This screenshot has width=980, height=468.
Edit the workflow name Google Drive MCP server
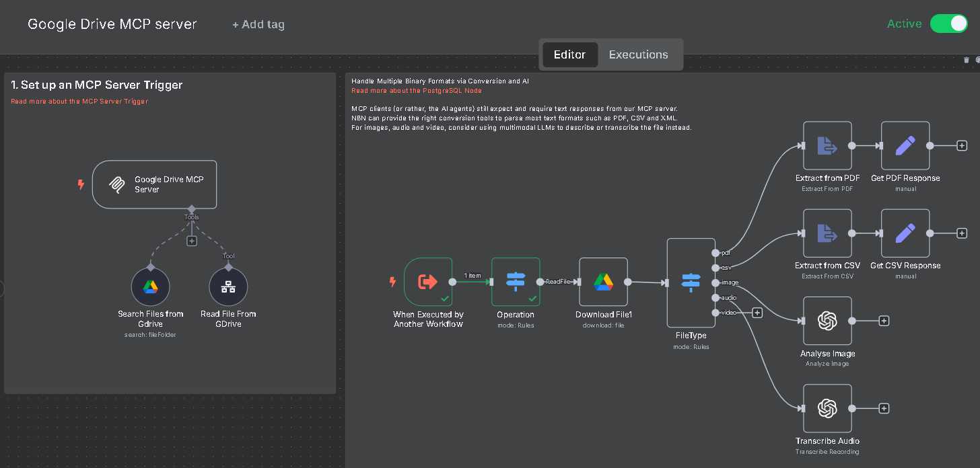point(112,24)
